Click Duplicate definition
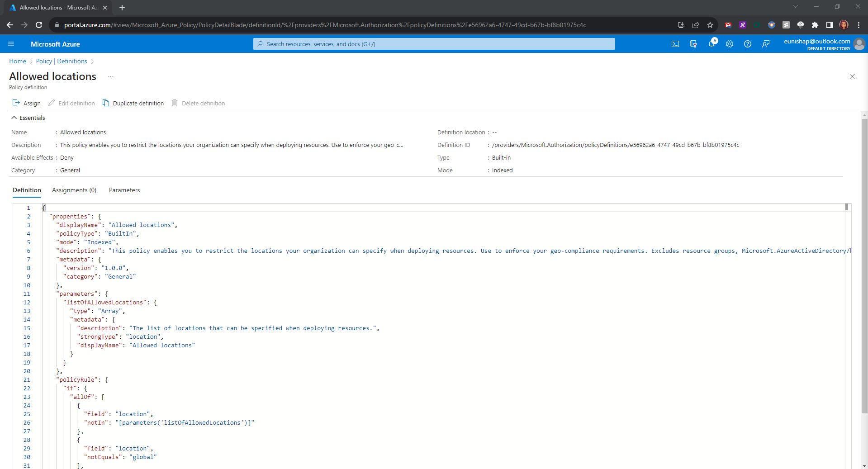 133,103
